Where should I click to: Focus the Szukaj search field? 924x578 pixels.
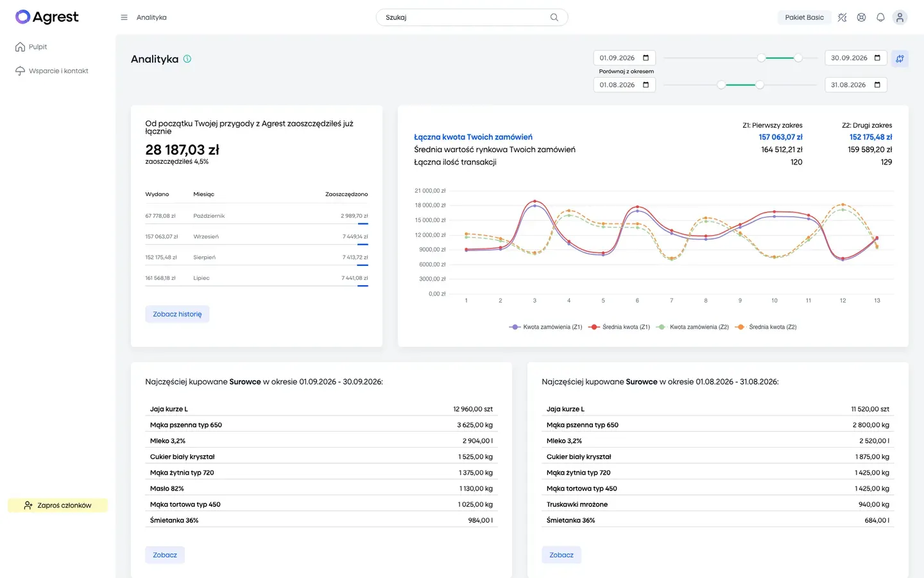click(472, 17)
